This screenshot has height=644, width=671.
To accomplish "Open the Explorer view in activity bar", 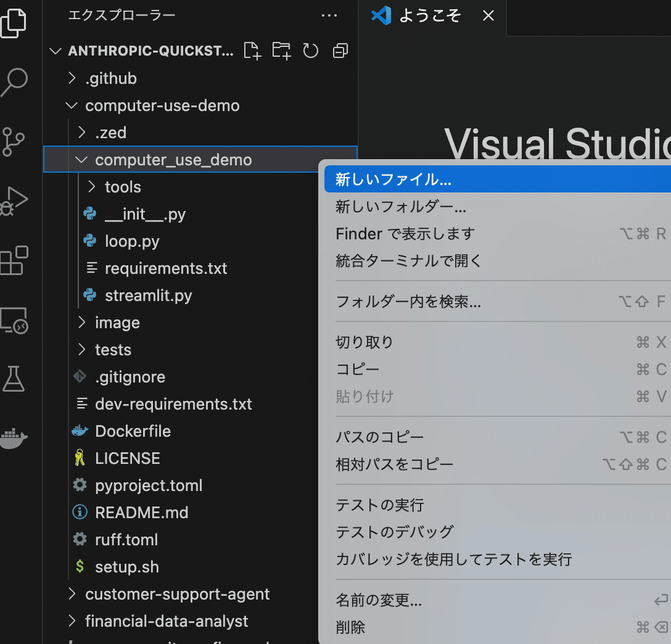I will 14,23.
